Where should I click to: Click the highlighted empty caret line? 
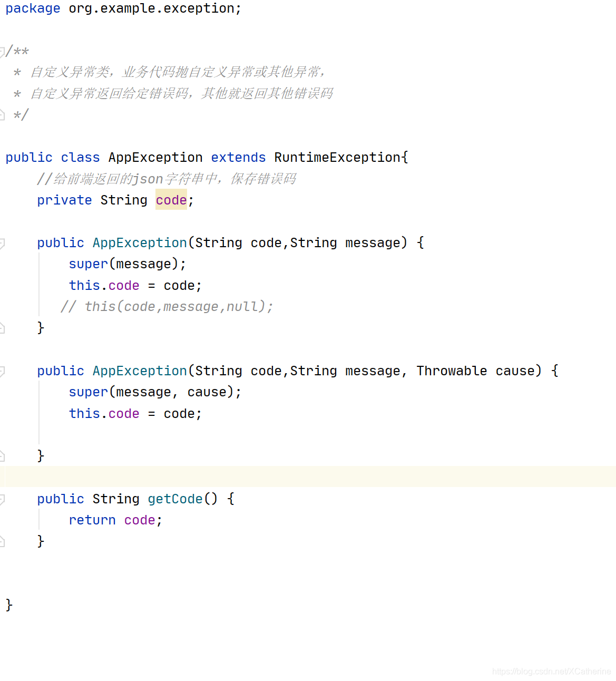[308, 476]
